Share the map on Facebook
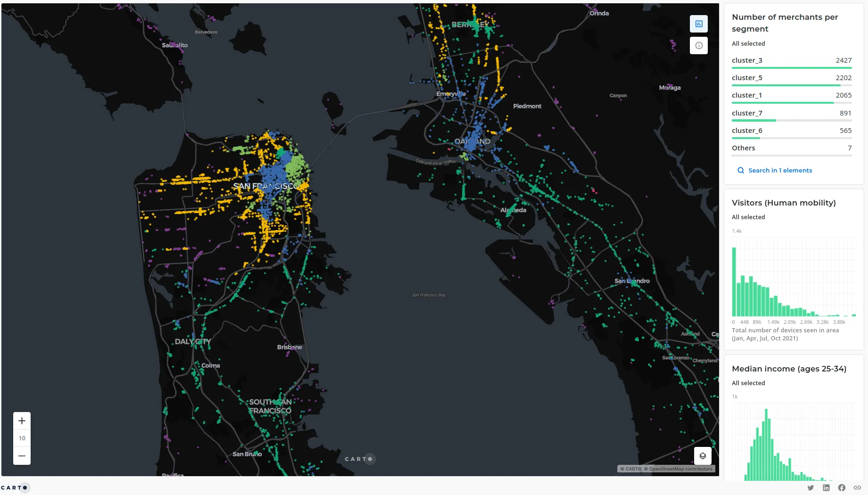This screenshot has height=495, width=868. [x=842, y=487]
